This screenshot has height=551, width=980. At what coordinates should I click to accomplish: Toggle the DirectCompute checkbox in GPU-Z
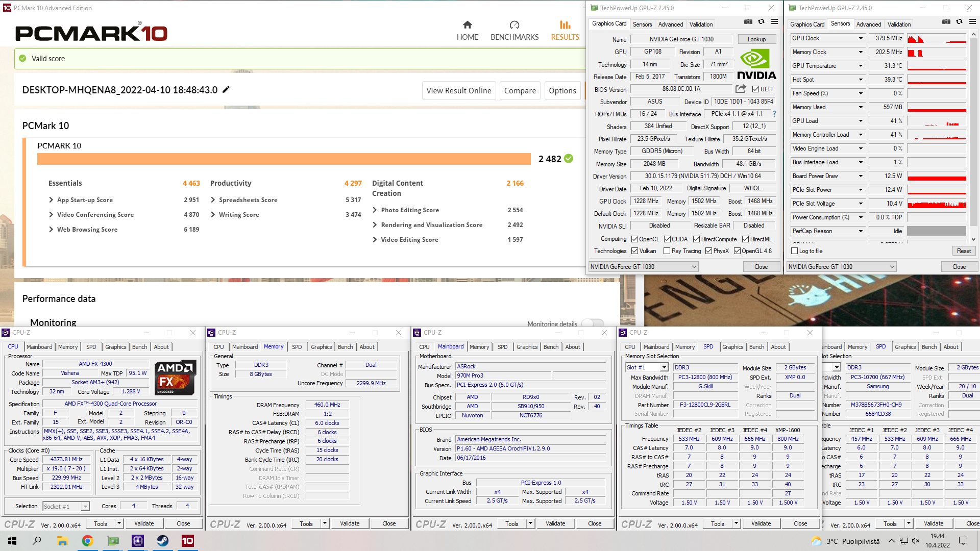click(696, 239)
